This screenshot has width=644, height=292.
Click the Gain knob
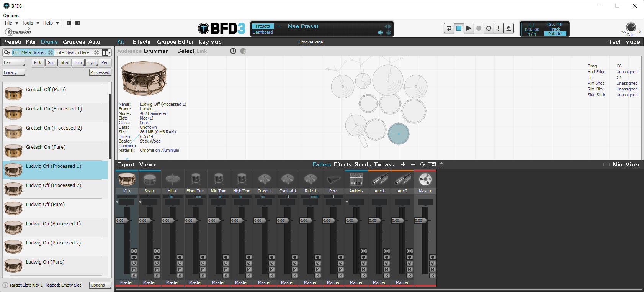[x=631, y=27]
